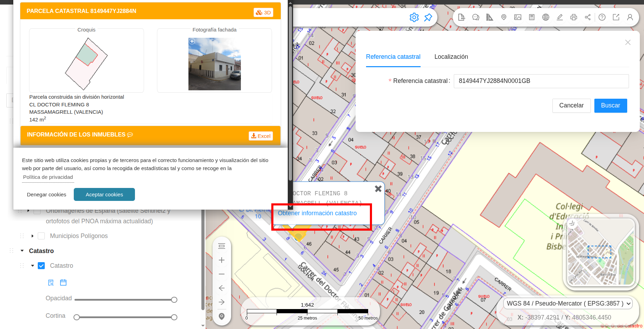
Task: Open the comments chat bubble tool
Action: pos(475,17)
